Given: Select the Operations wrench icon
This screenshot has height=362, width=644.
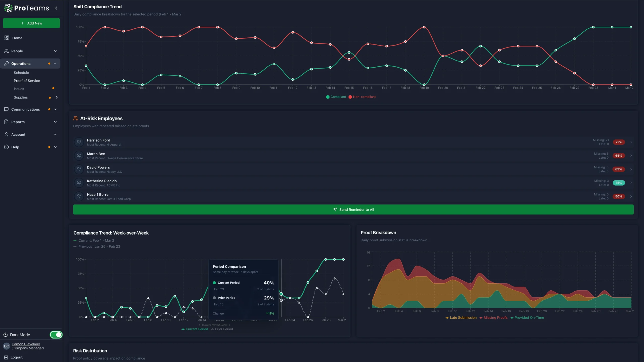Looking at the screenshot, I should point(7,63).
